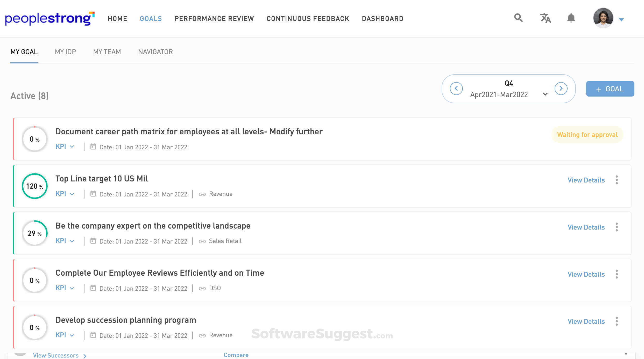Click the language translation icon
The height and width of the screenshot is (359, 644).
click(545, 18)
